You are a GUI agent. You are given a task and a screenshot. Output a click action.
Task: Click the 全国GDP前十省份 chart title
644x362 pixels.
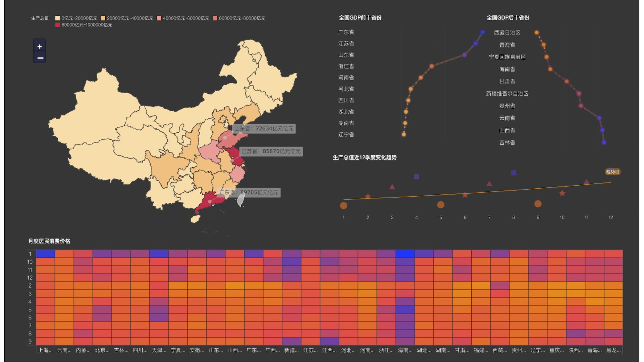[x=360, y=17]
